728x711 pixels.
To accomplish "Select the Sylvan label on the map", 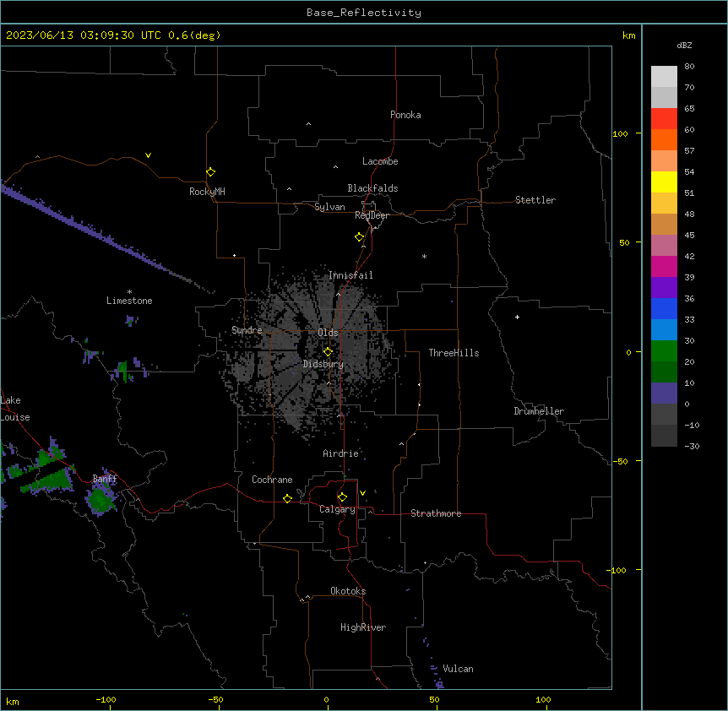I will (x=329, y=207).
